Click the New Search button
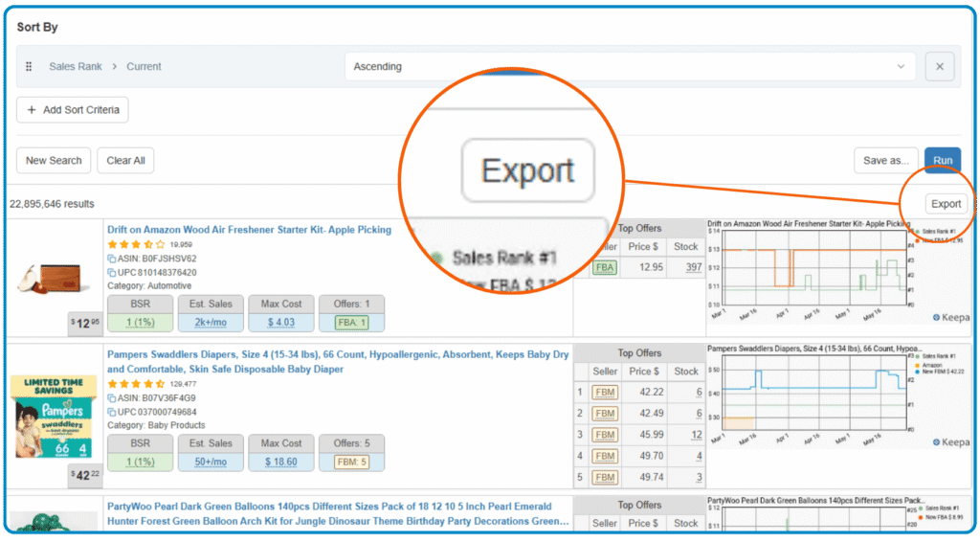 [54, 160]
